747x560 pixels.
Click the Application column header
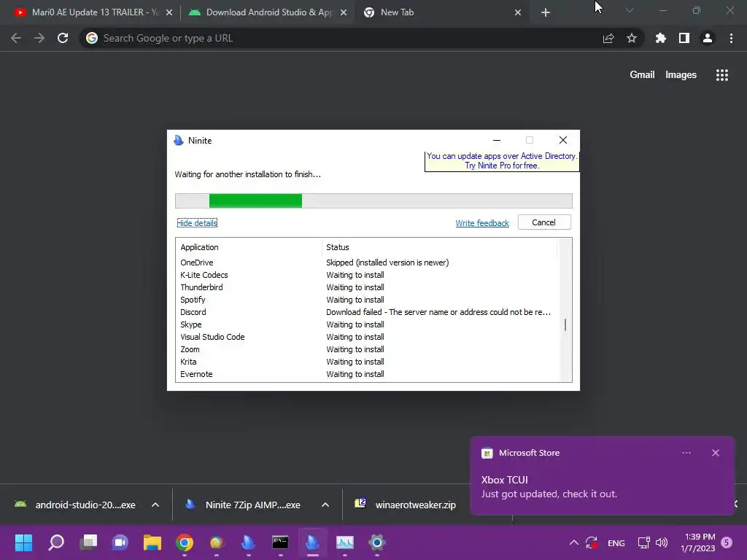tap(249, 247)
